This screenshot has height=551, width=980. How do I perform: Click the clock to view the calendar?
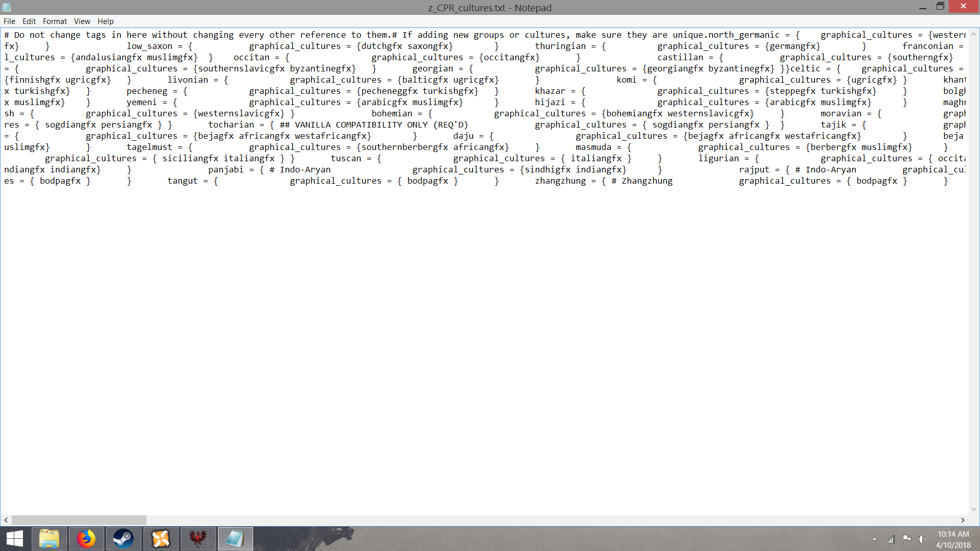pyautogui.click(x=952, y=538)
